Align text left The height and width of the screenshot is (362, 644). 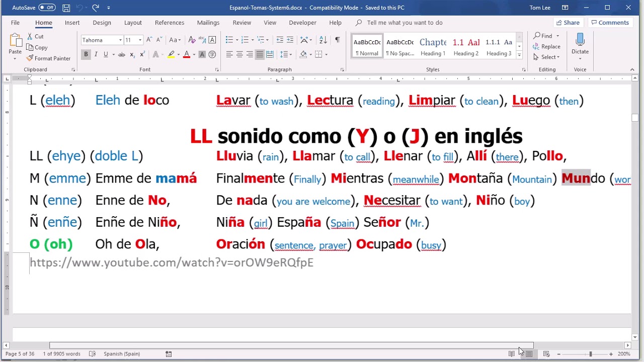tap(229, 54)
